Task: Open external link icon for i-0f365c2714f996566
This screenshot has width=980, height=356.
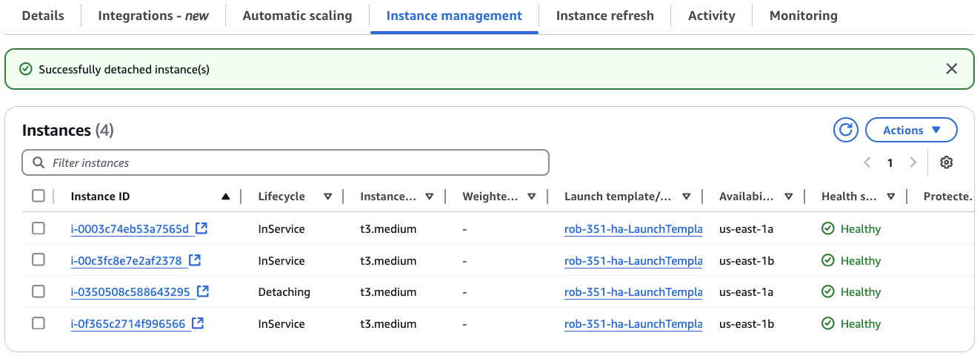Action: [198, 324]
